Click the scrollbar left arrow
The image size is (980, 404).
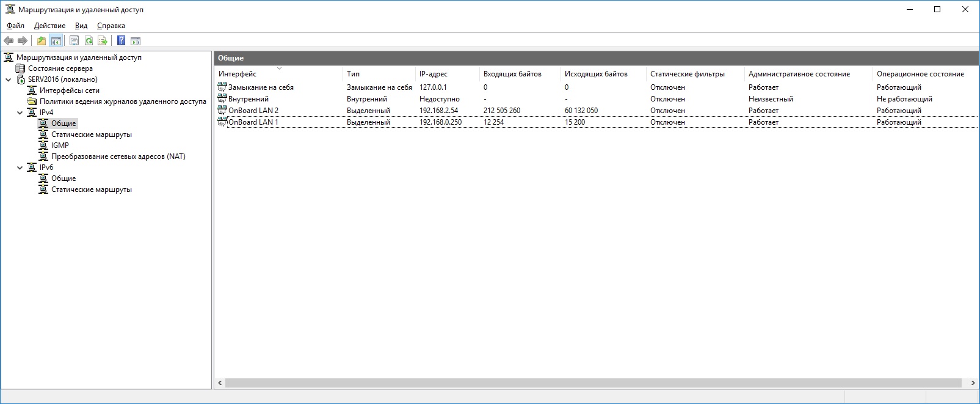pos(220,383)
